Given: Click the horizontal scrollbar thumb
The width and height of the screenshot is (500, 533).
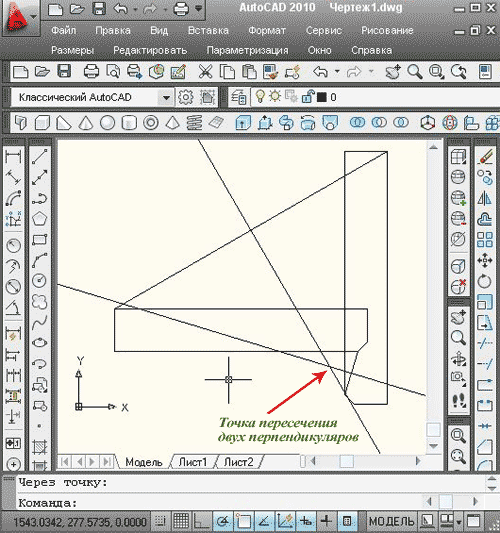Looking at the screenshot, I should point(347,462).
